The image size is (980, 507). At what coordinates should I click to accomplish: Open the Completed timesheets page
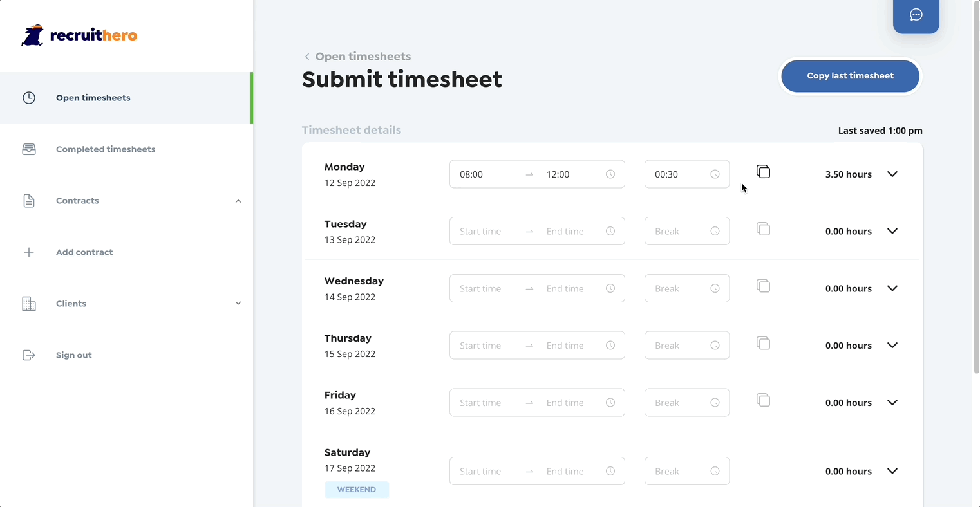click(x=106, y=149)
